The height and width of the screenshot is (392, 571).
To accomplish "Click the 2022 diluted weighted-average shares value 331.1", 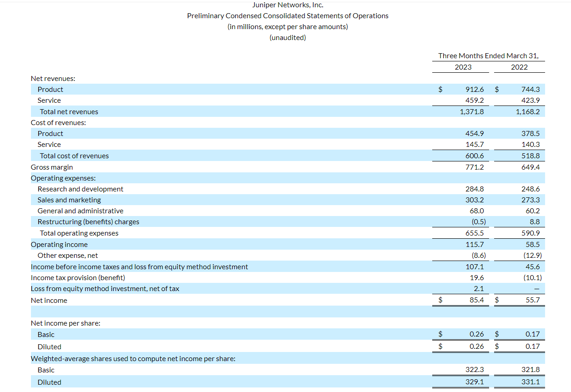I will [531, 382].
